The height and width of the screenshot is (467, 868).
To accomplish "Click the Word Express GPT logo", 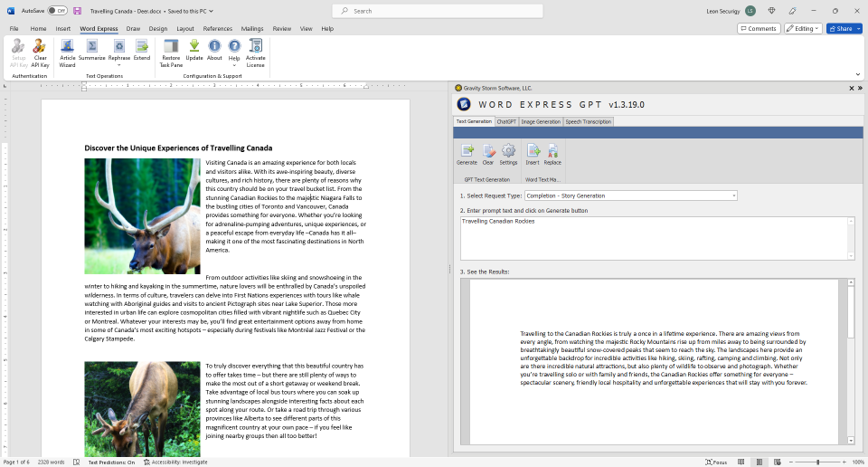I will [464, 104].
